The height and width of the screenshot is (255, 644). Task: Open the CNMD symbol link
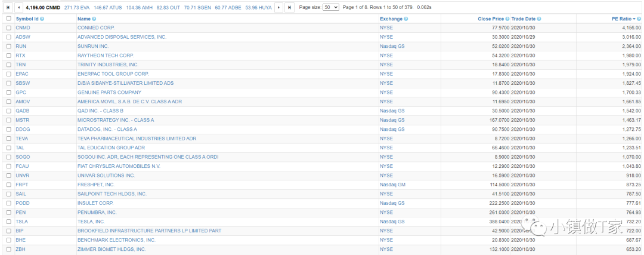(23, 28)
